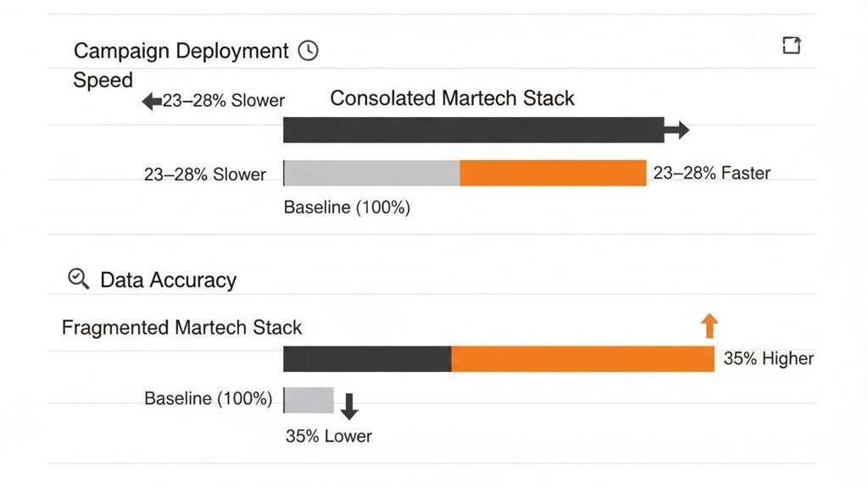Image resolution: width=868 pixels, height=488 pixels.
Task: Select the Data Accuracy section title
Action: tap(168, 280)
